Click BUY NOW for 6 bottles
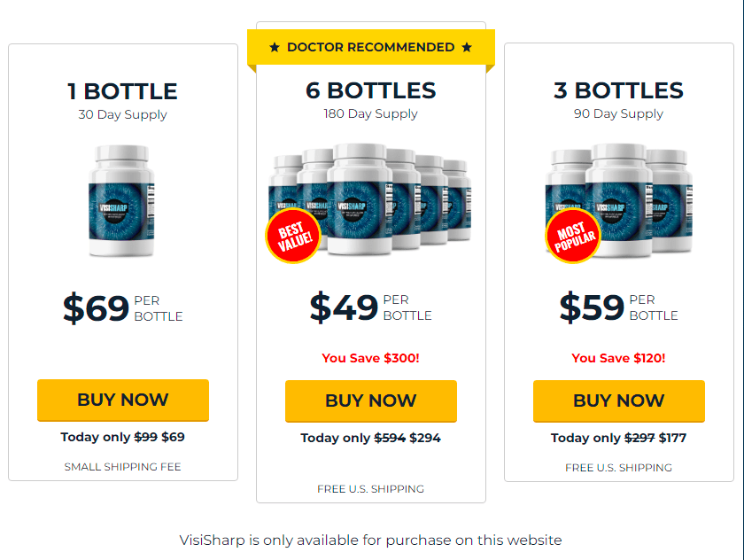 pyautogui.click(x=370, y=401)
